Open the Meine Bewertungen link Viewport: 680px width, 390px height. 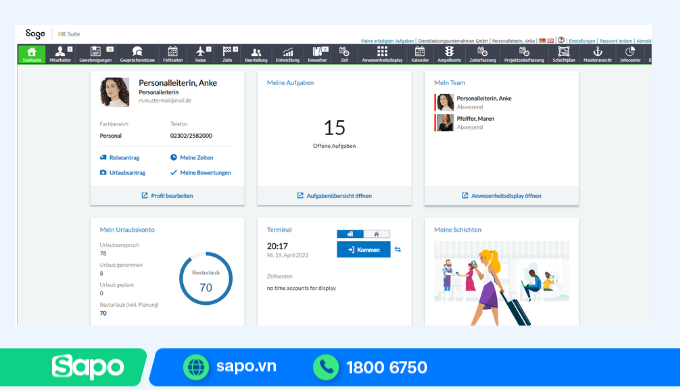point(201,173)
